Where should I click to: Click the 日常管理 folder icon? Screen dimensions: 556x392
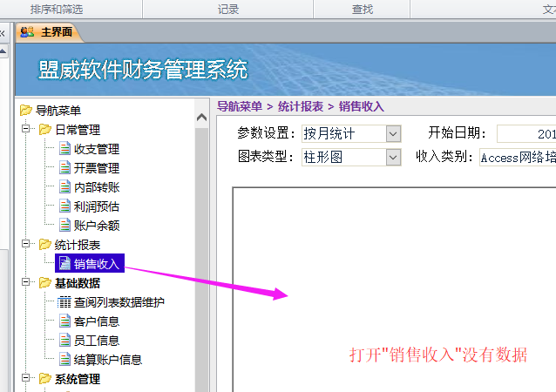(45, 130)
